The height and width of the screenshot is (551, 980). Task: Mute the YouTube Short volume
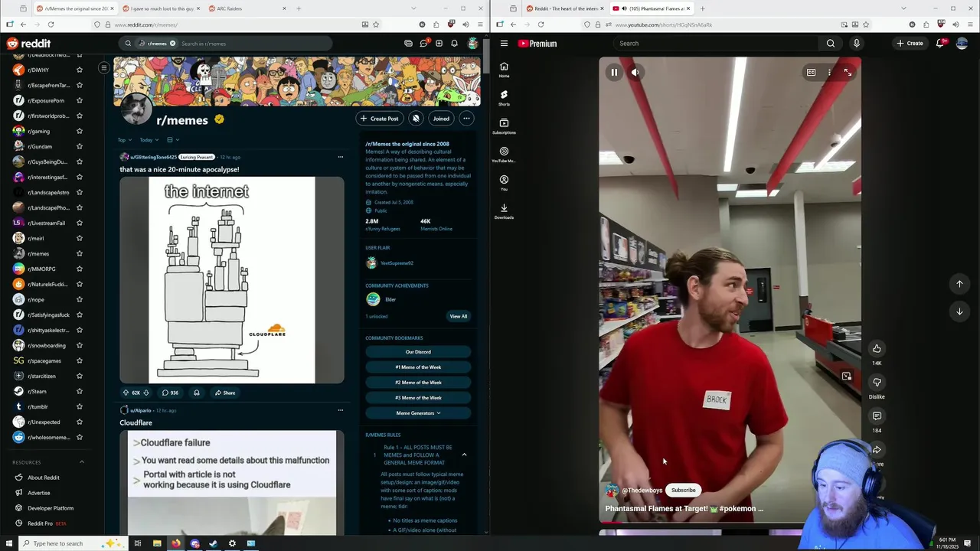point(635,73)
